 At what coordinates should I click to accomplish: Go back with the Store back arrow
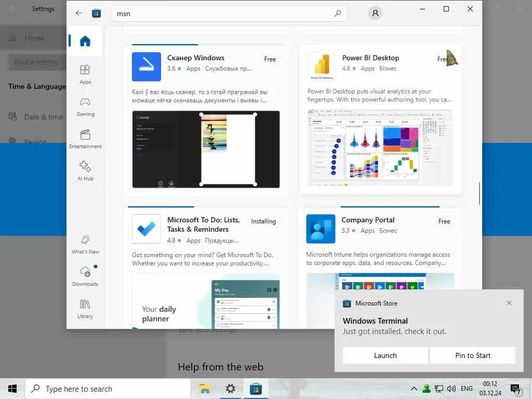[x=79, y=13]
